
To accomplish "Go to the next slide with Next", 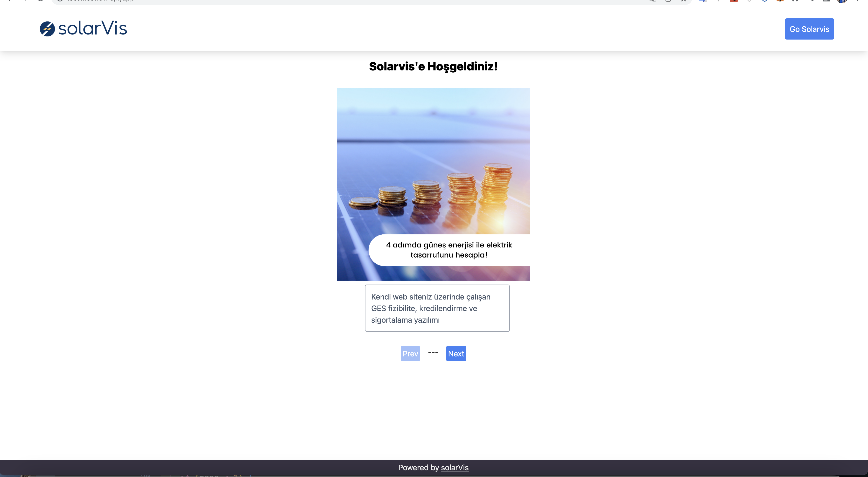I will [456, 354].
